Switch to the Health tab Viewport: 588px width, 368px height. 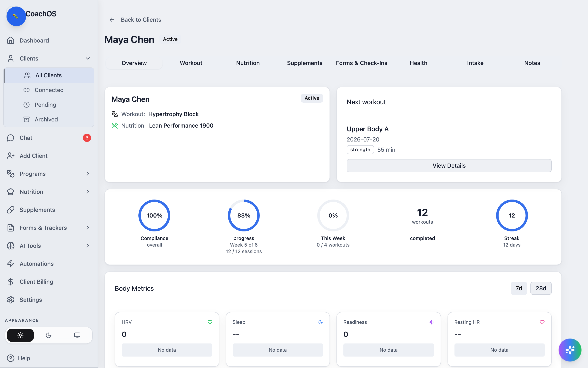click(418, 63)
